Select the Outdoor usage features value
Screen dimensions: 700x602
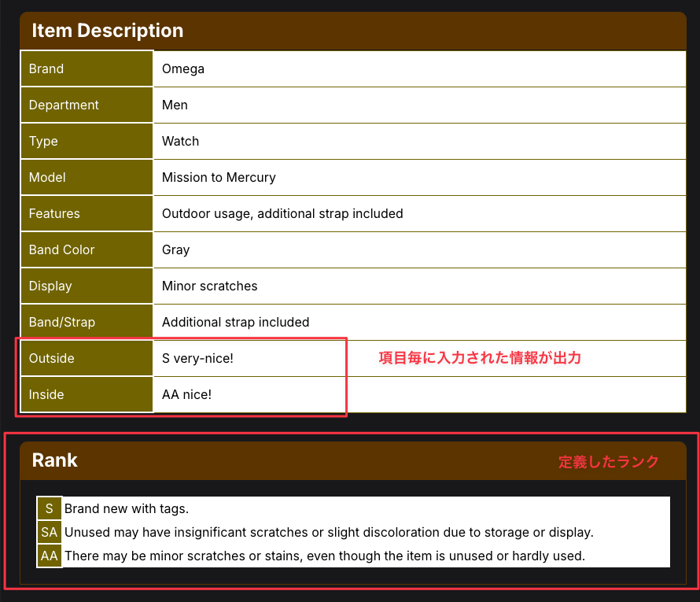click(x=282, y=214)
